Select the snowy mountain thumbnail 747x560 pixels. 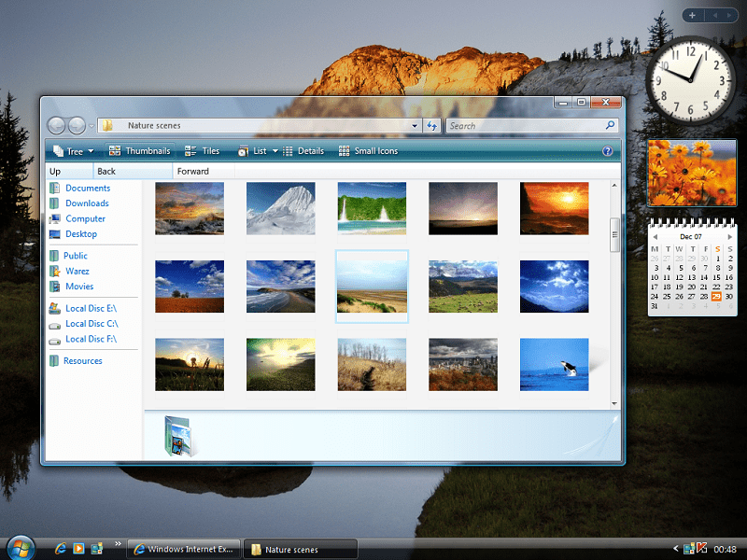click(x=281, y=208)
